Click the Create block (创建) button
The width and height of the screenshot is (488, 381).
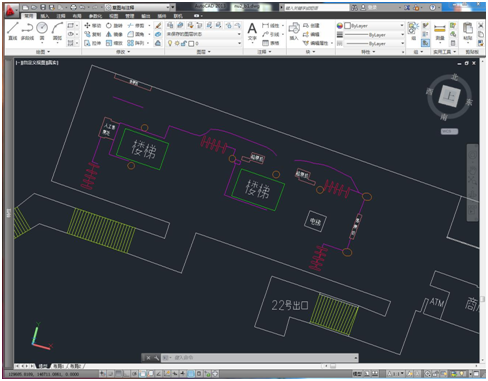[311, 25]
